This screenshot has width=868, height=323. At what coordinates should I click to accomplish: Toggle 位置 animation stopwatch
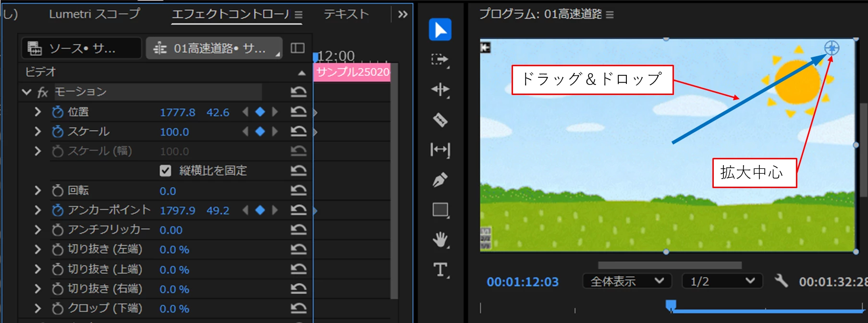(58, 112)
